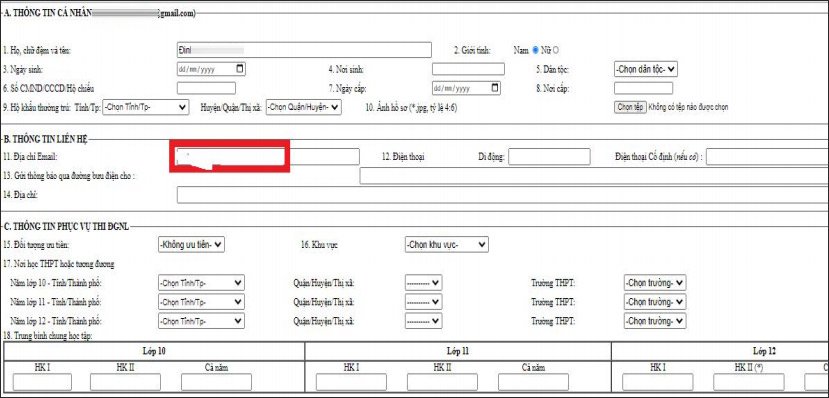This screenshot has width=829, height=398.
Task: Open the Đối tượng ưu tiên dropdown
Action: tap(191, 244)
